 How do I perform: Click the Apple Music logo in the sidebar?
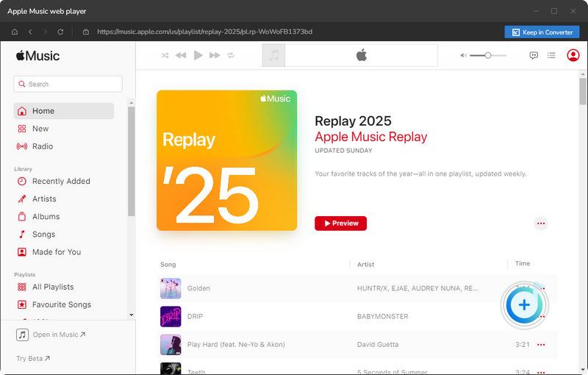37,56
